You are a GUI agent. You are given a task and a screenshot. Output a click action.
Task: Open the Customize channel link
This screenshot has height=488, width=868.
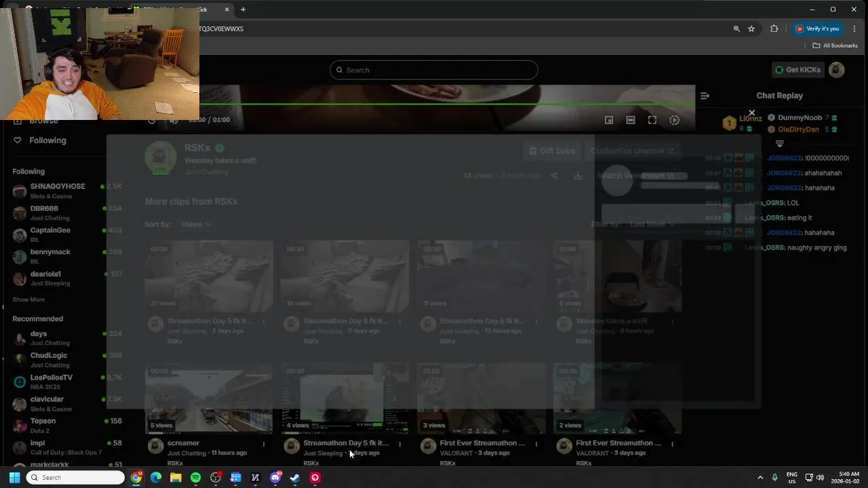point(633,150)
